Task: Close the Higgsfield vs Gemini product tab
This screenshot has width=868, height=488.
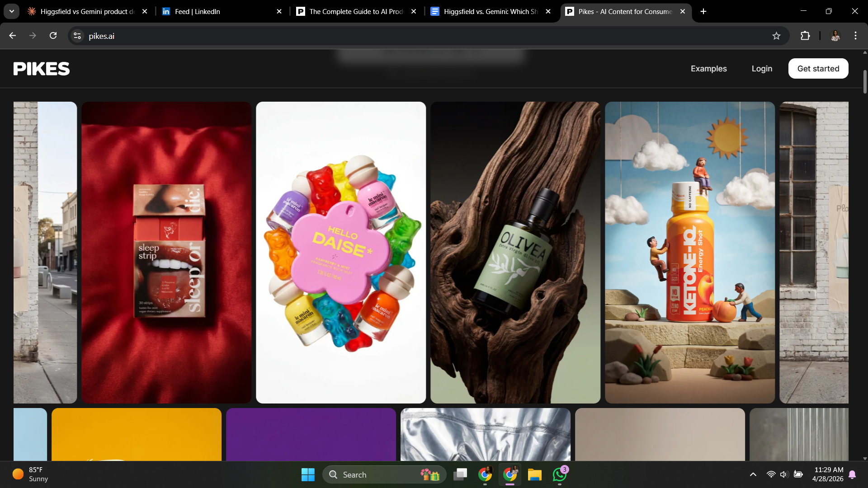Action: tap(145, 11)
